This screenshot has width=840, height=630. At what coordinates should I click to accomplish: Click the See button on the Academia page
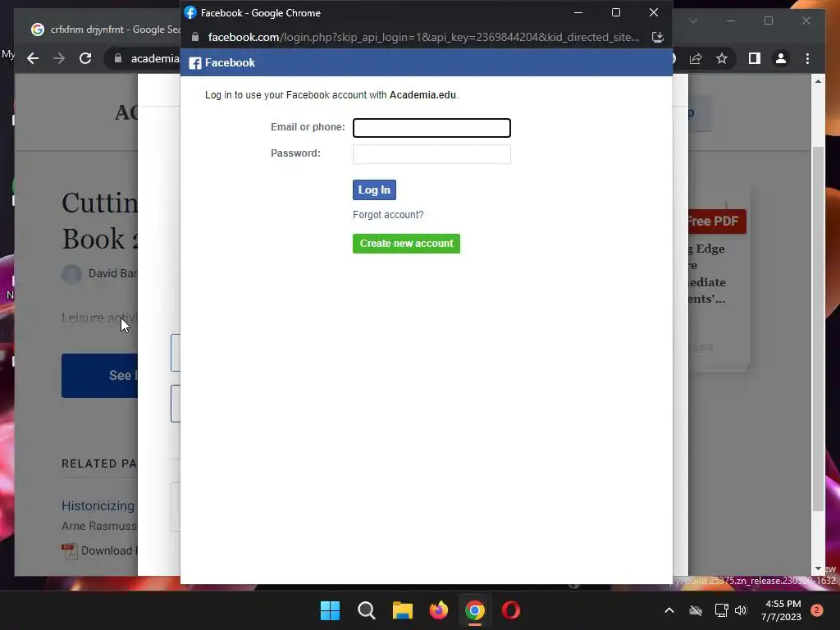point(99,376)
